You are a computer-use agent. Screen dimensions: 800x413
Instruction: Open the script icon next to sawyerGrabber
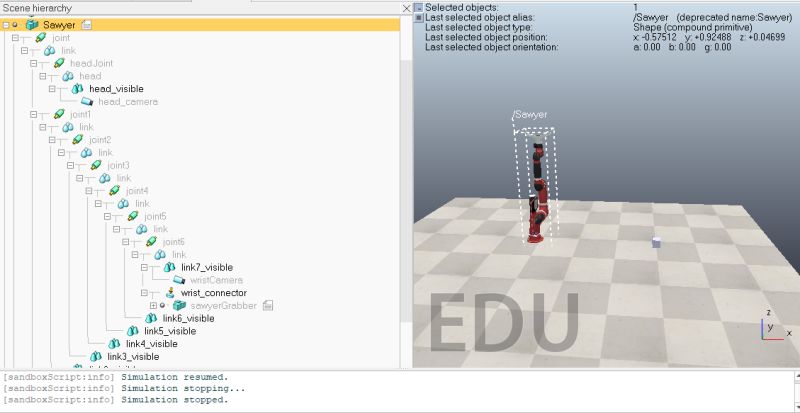click(268, 305)
